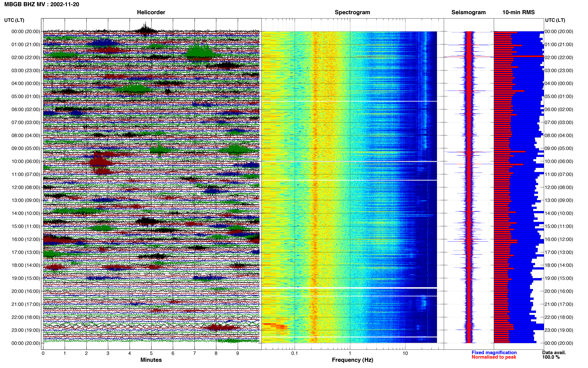Click left time label '10:00 (06:00)'
The height and width of the screenshot is (368, 588).
click(x=26, y=161)
